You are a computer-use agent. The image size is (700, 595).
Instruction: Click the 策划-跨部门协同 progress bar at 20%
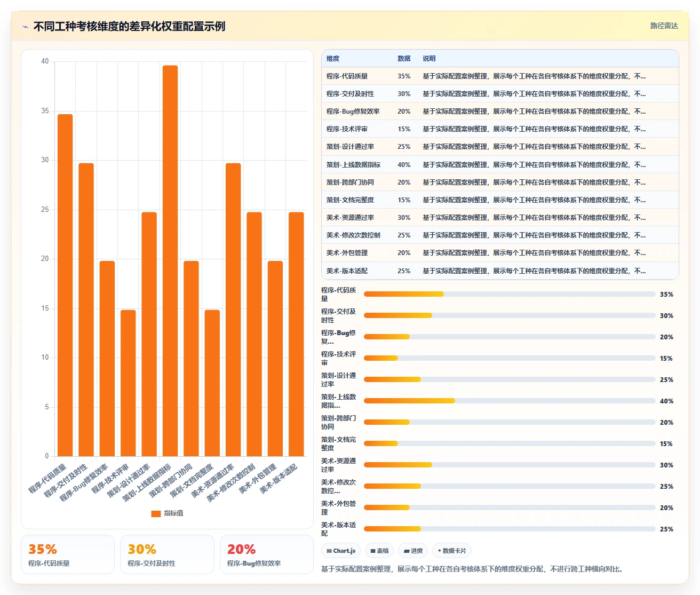pos(510,422)
